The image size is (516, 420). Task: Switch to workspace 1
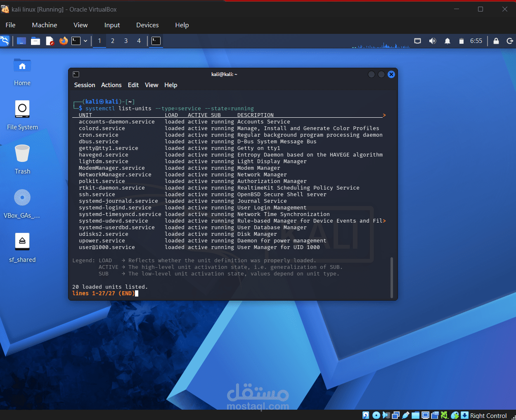pos(99,41)
